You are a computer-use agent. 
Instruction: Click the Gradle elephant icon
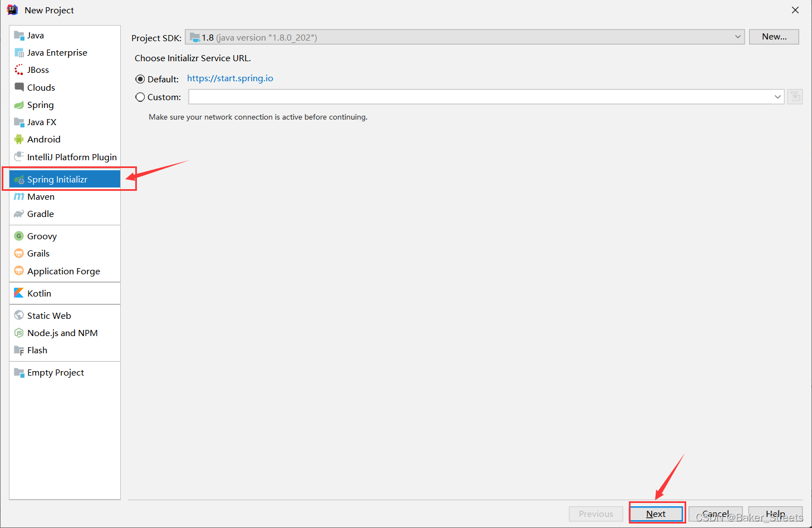[19, 214]
